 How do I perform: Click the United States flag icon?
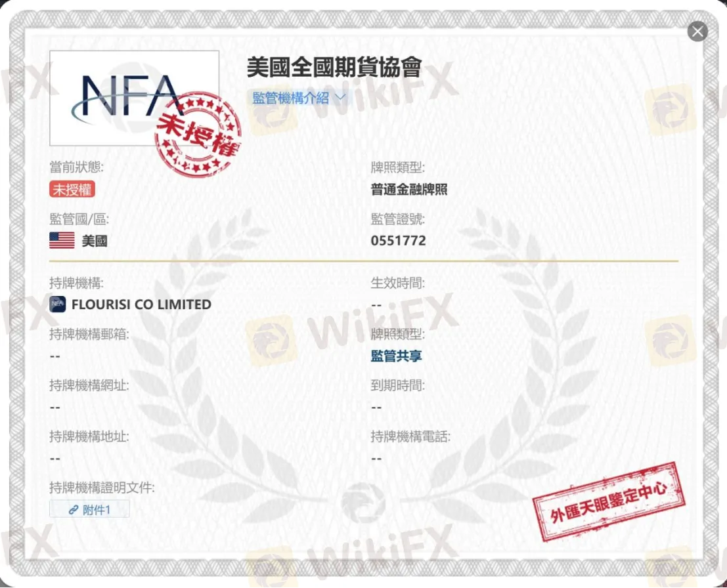pyautogui.click(x=62, y=240)
